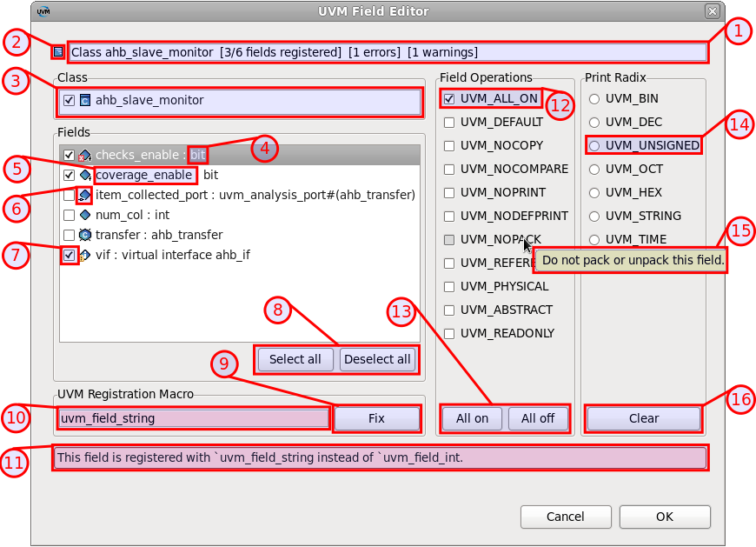756x547 pixels.
Task: Enable the UVM_NOPACK field operation
Action: pos(448,239)
